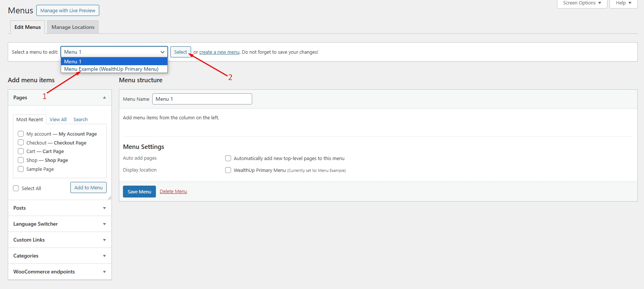
Task: Switch to Manage Locations tab
Action: tap(73, 27)
